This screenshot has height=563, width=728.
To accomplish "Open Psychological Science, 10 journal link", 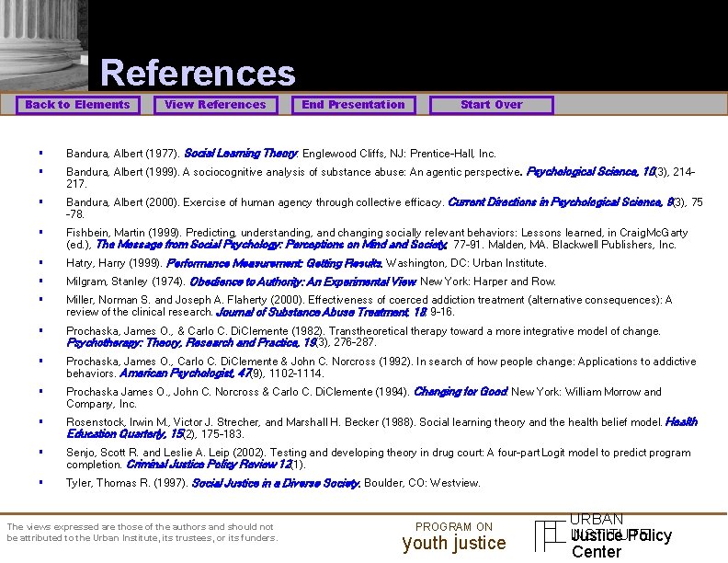I will (x=590, y=172).
